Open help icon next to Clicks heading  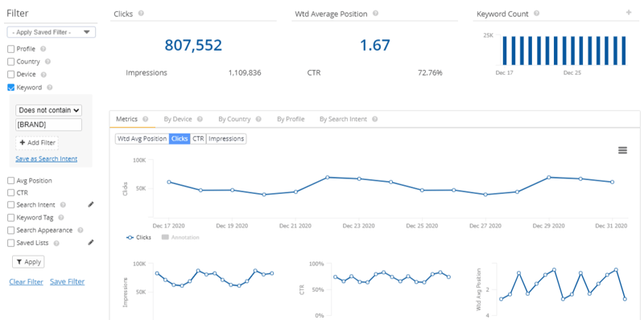coord(142,14)
